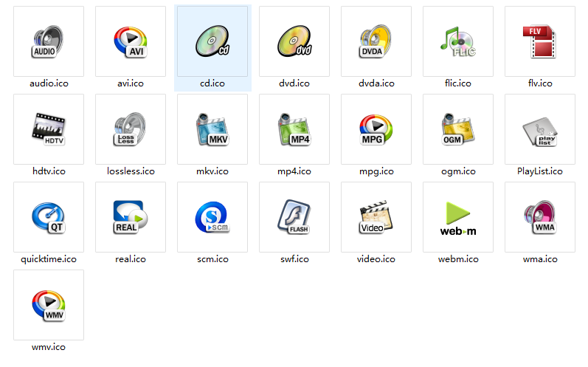Click the ogm.ico file name

coord(458,171)
